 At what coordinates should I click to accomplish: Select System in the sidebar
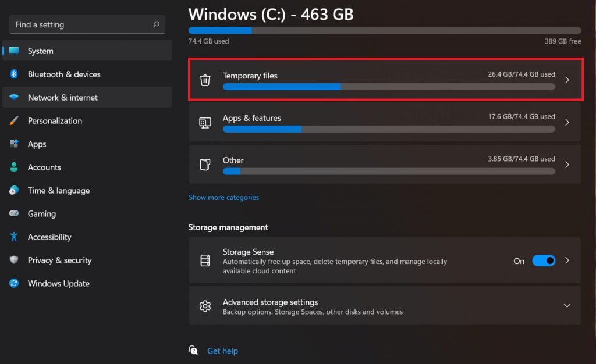(x=87, y=51)
